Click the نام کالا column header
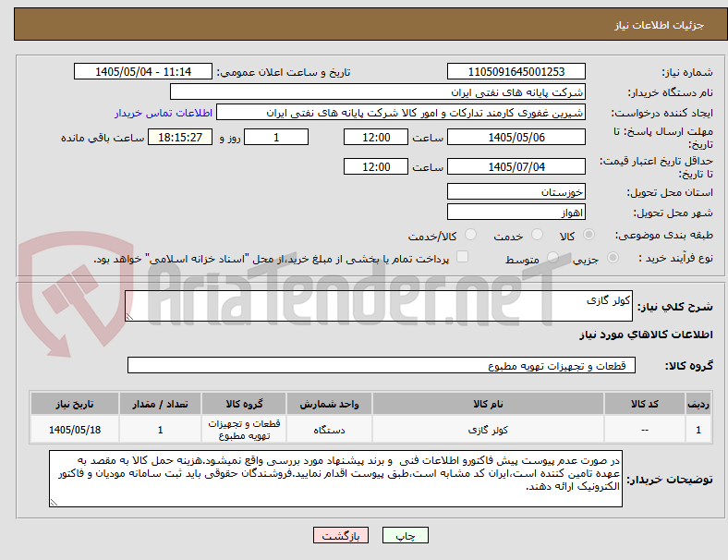Screen dimensions: 728x560 [488, 404]
